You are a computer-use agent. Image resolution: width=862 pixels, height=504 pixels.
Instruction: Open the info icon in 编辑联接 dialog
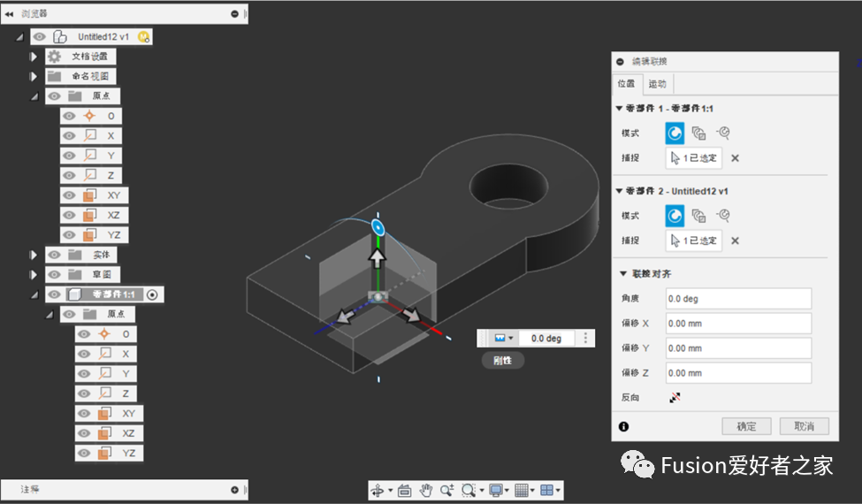[x=623, y=426]
